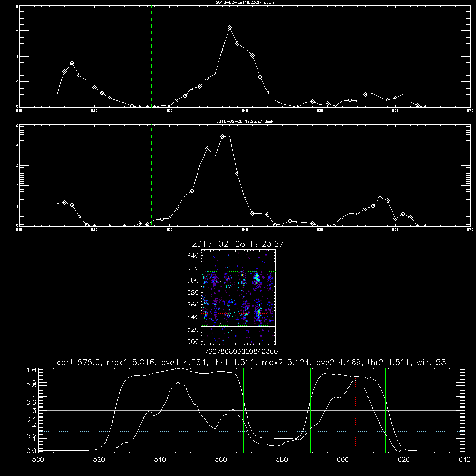Select the 'thr1 1.511' value
476x476 pixels.
tap(235, 362)
